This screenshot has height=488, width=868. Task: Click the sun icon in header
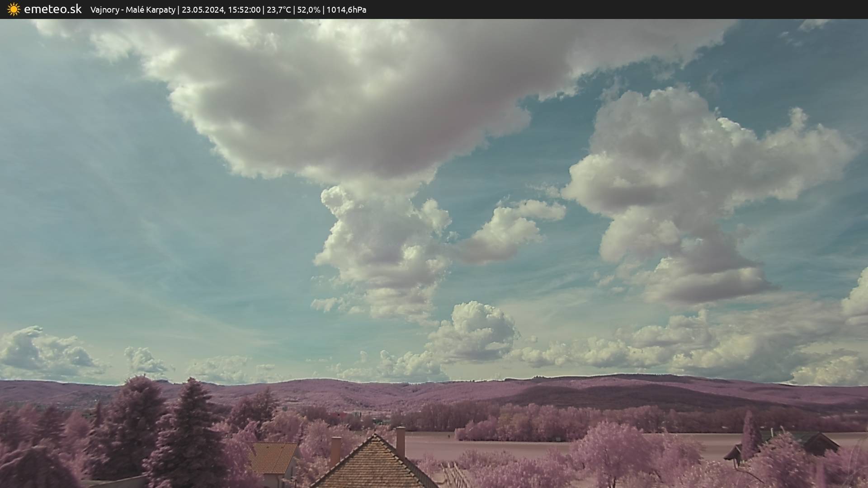point(14,9)
